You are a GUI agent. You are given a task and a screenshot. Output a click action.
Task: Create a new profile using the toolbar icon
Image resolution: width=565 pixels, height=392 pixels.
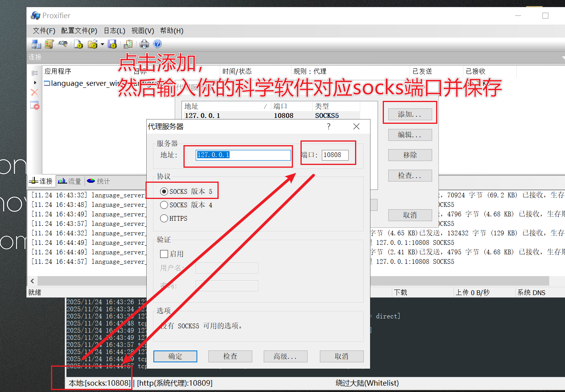tap(78, 44)
